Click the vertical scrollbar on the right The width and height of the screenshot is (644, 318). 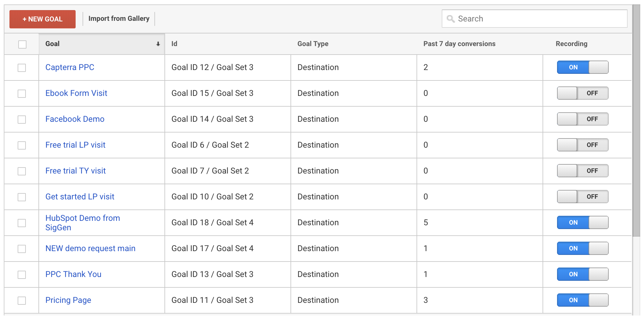pos(636,126)
